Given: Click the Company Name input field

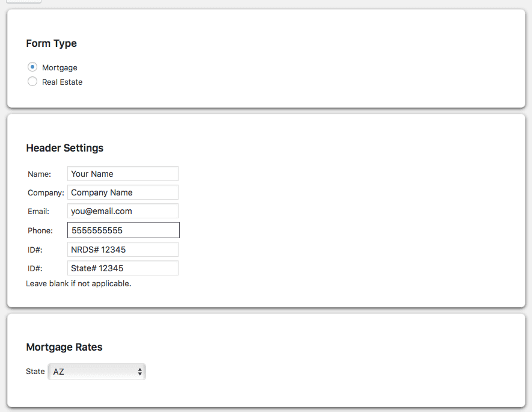Looking at the screenshot, I should coord(123,192).
